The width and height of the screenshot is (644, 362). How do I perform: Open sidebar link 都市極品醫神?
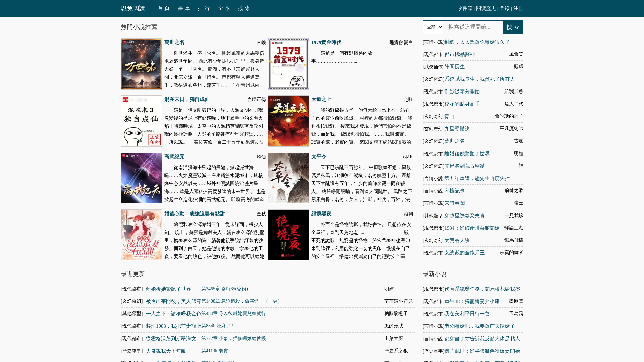[460, 54]
